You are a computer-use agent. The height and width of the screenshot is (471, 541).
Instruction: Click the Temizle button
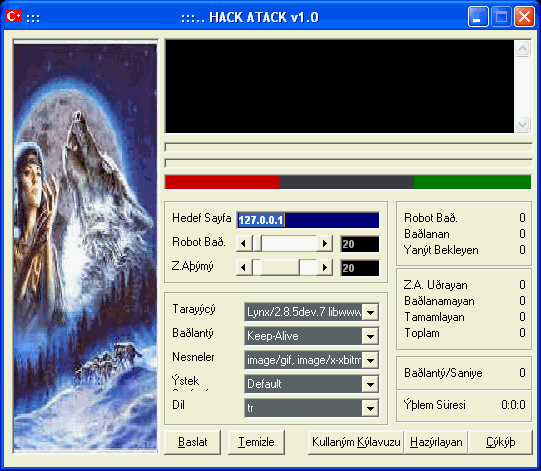(256, 442)
